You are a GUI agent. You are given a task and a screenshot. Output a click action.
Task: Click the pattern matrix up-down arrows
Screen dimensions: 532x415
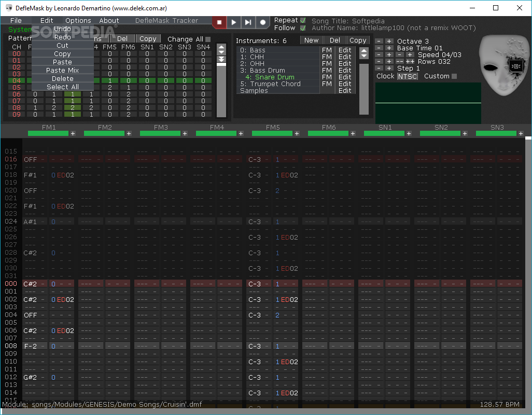coord(221,50)
